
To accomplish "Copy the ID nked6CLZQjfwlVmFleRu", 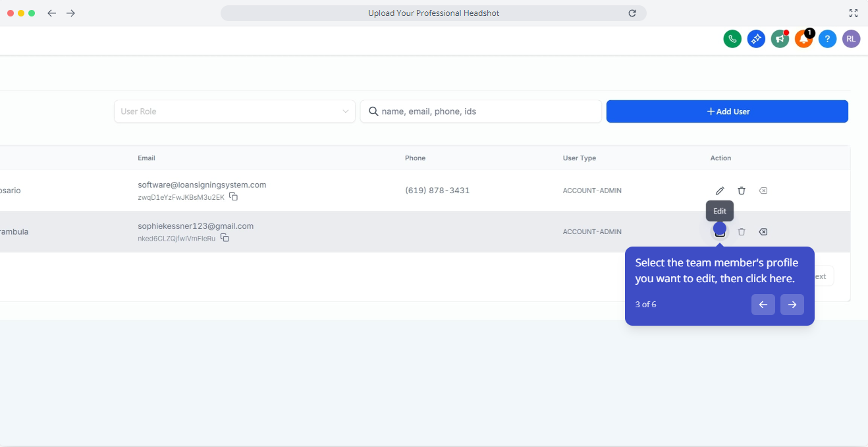I will [x=225, y=237].
